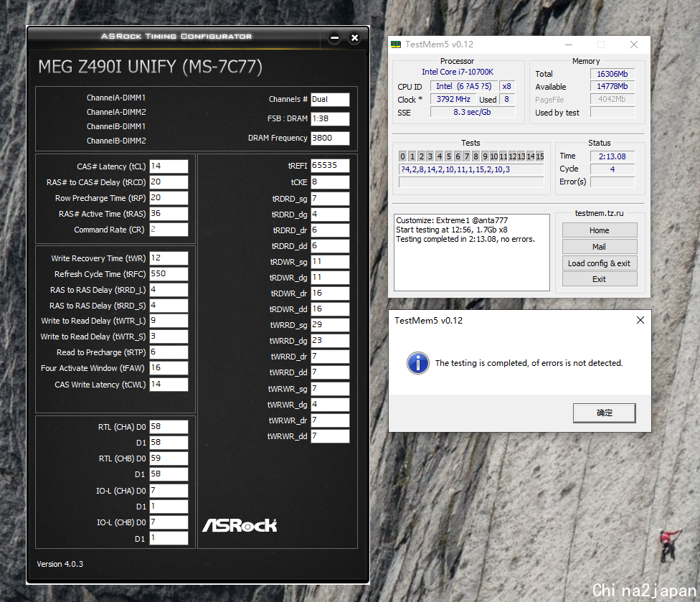Click the Row Precharge Time (tRP) field

169,198
